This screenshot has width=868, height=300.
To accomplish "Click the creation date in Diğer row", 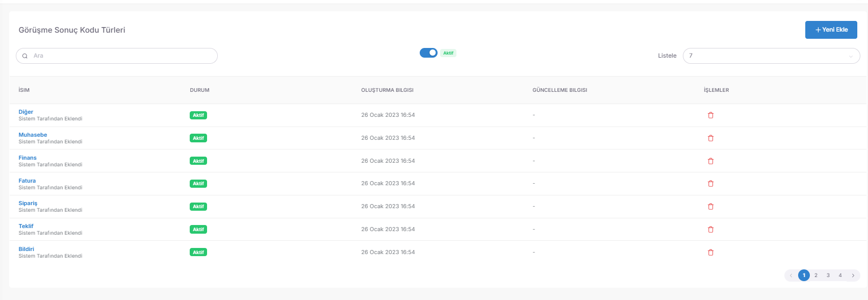I will pos(388,115).
